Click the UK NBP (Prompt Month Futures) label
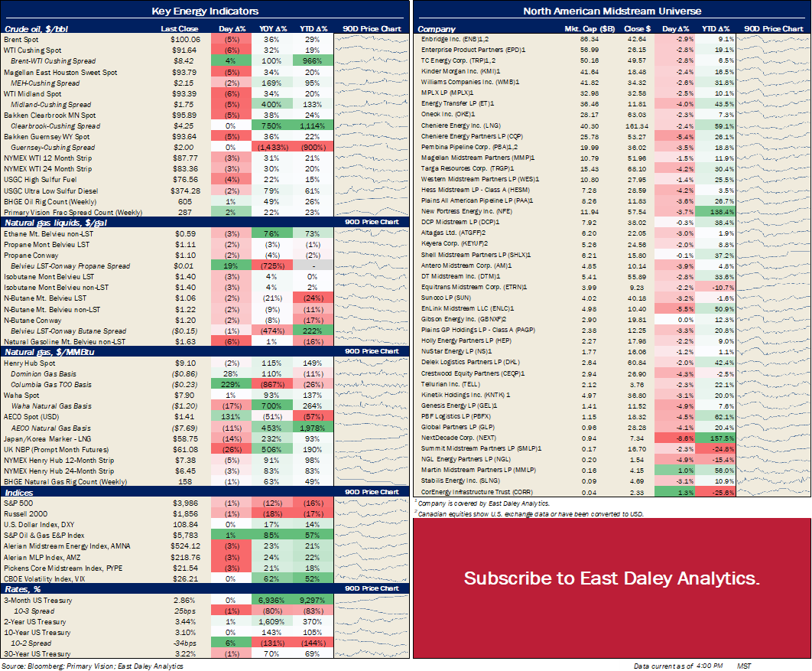Screen dimensions: 812x671 57,450
